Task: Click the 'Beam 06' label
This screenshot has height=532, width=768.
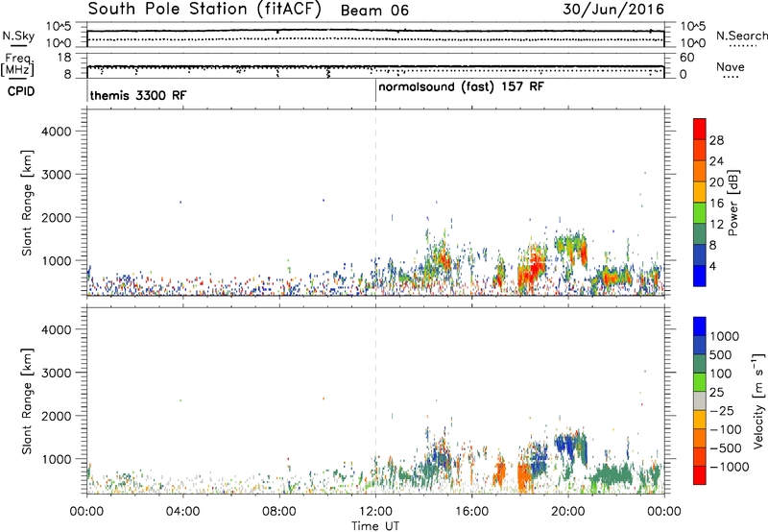Action: tap(374, 11)
